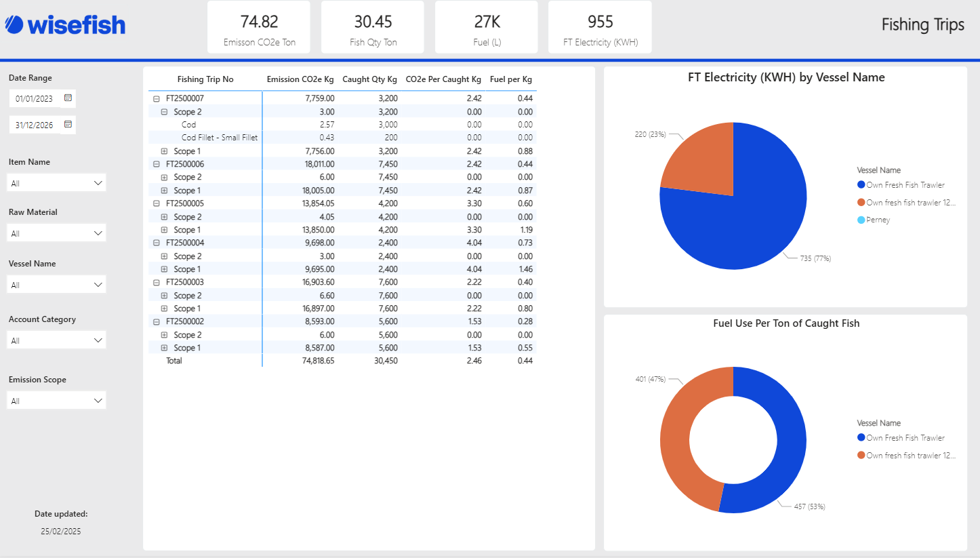Expand Scope 2 under FT2500002
The image size is (980, 558).
click(164, 335)
